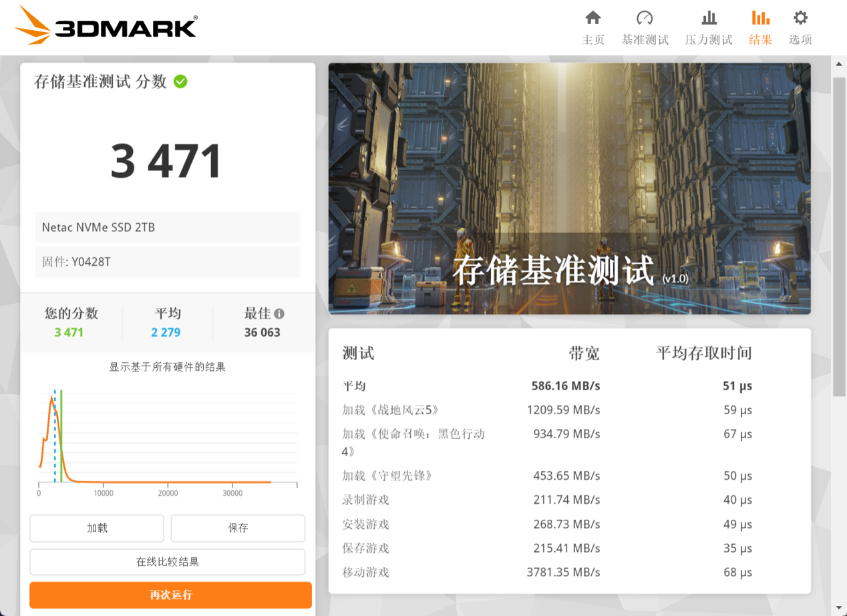Image resolution: width=847 pixels, height=616 pixels.
Task: Click the highlighted 结果 results icon
Action: [759, 20]
